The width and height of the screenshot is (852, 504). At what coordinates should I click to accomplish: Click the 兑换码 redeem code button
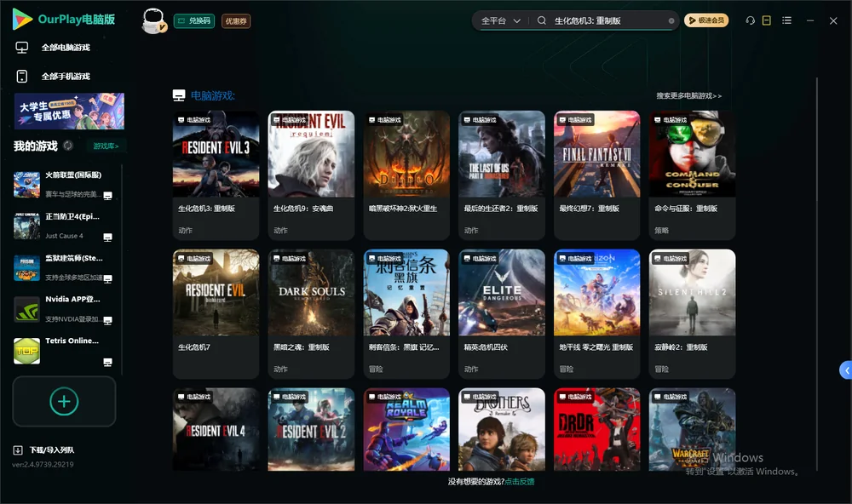[194, 20]
